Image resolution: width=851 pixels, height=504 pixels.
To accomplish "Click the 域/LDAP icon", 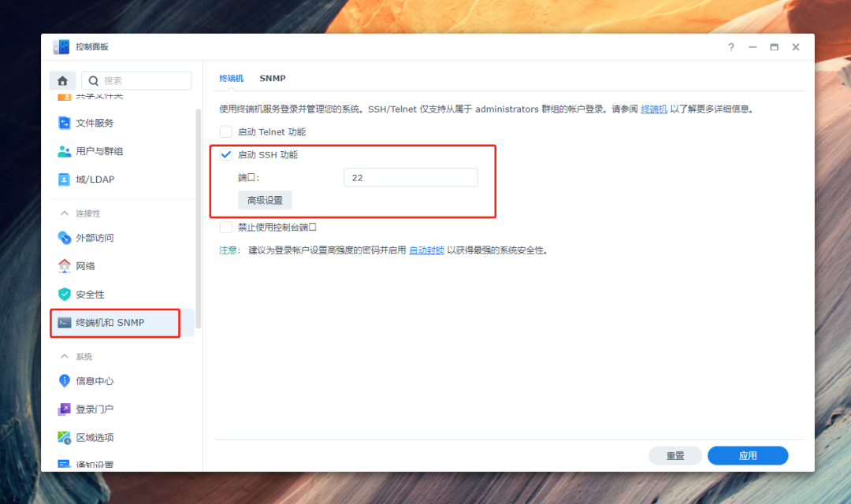I will tap(64, 180).
